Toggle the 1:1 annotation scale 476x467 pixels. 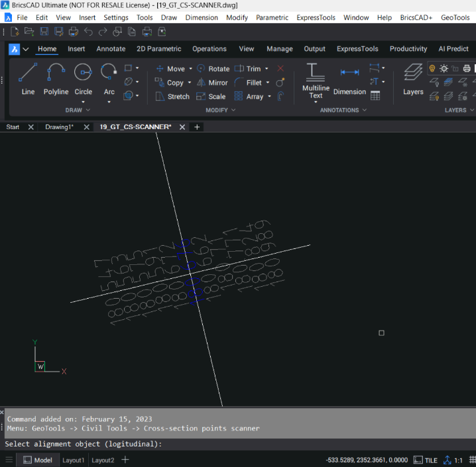click(x=453, y=460)
